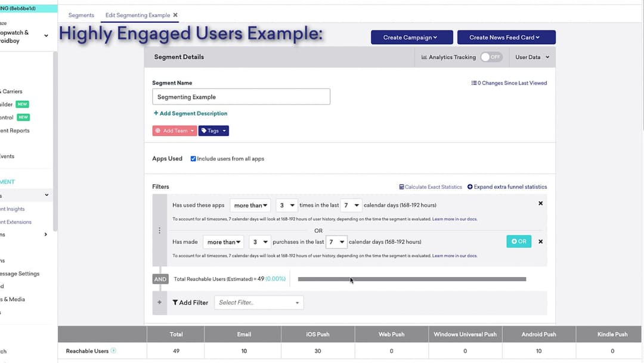The height and width of the screenshot is (363, 644).
Task: Click the teal OR button
Action: click(518, 242)
